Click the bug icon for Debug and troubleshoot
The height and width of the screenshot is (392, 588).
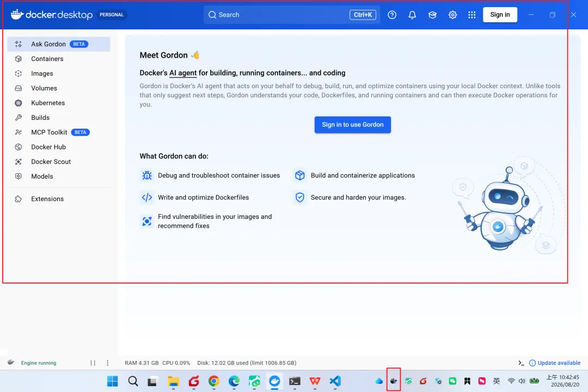(147, 175)
